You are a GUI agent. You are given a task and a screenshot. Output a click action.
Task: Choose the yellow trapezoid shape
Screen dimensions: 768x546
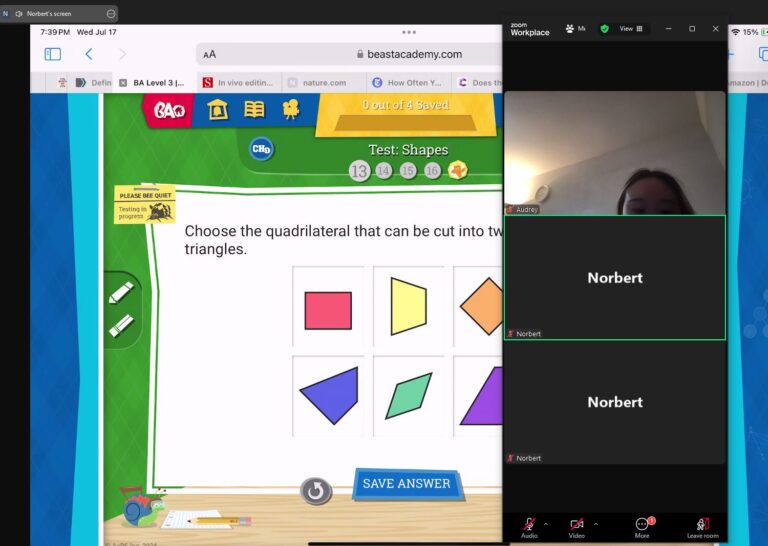[x=409, y=308]
